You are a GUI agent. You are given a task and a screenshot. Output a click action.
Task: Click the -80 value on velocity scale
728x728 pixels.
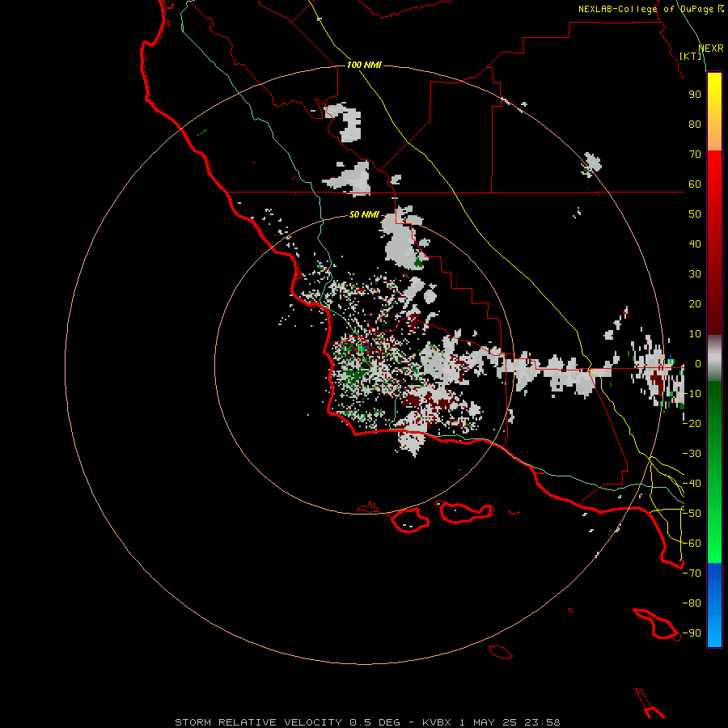[x=692, y=603]
